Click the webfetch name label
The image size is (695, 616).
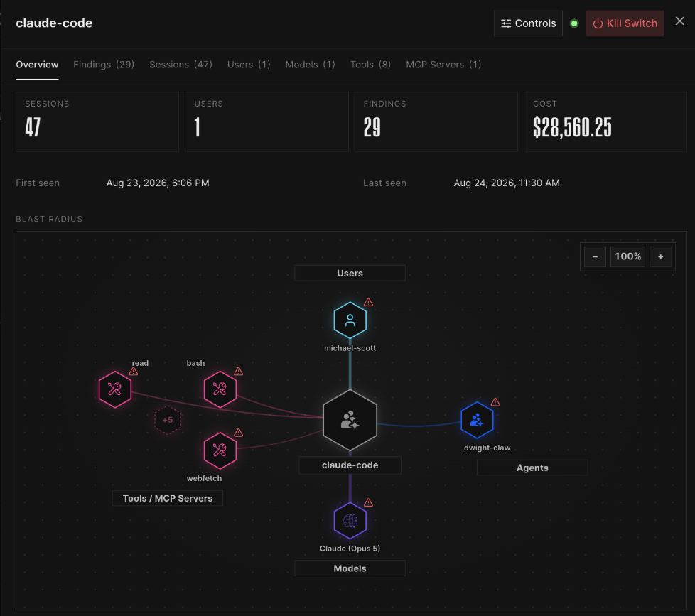pos(204,478)
